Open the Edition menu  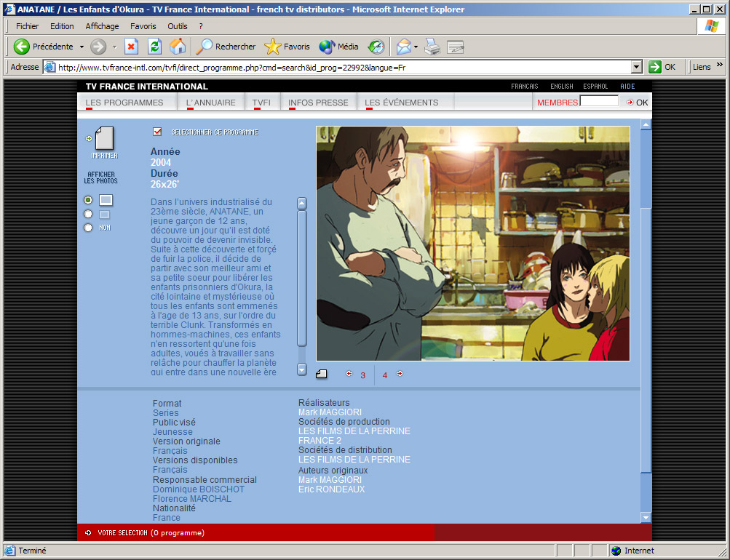tap(62, 26)
